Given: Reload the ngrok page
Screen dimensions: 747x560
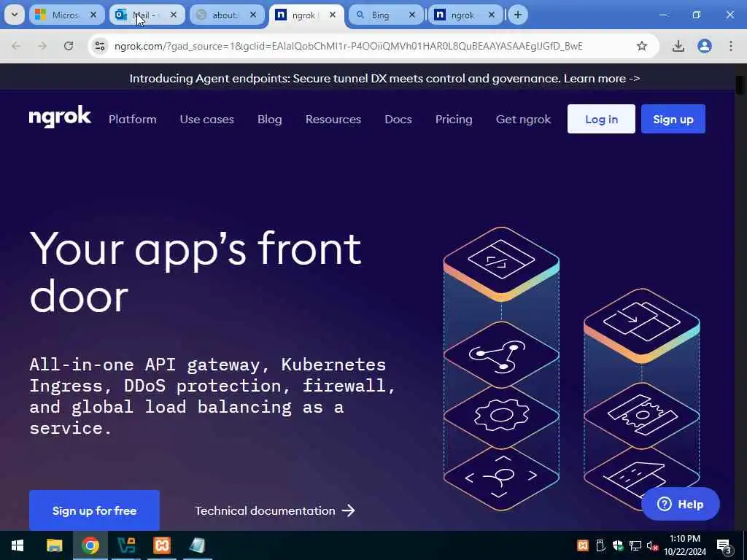Looking at the screenshot, I should [x=69, y=46].
